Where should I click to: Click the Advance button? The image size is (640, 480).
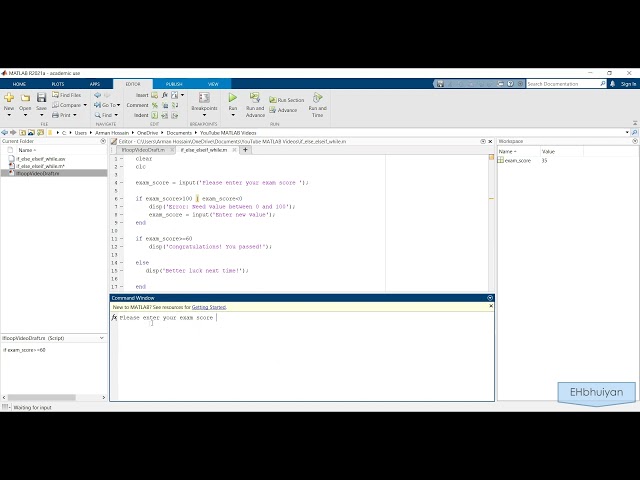283,110
